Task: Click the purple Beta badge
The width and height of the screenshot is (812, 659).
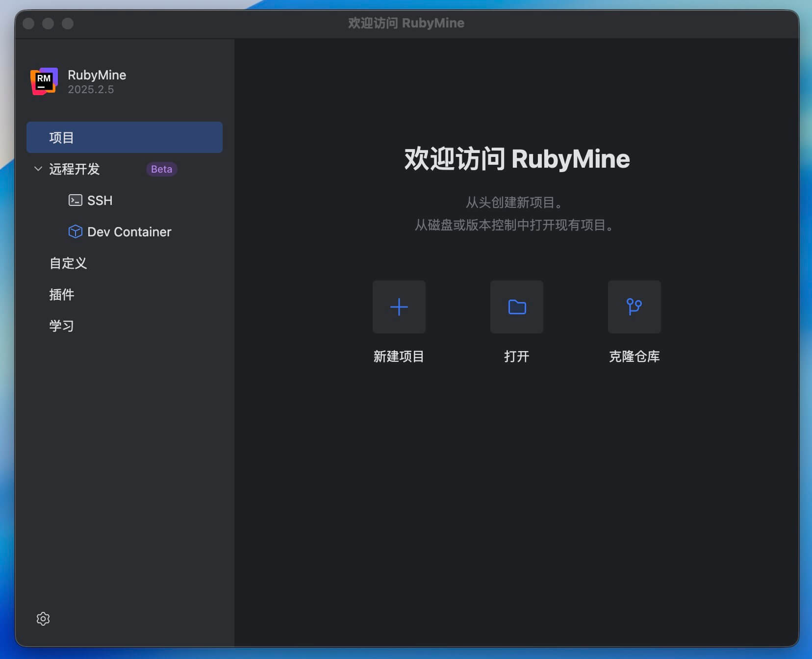Action: [161, 169]
